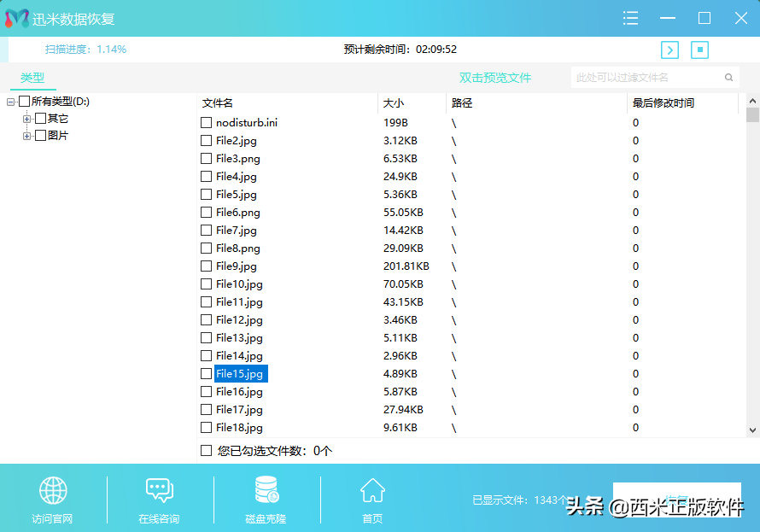Click the 所有类型(D:) tree label
The width and height of the screenshot is (760, 532).
pyautogui.click(x=61, y=102)
